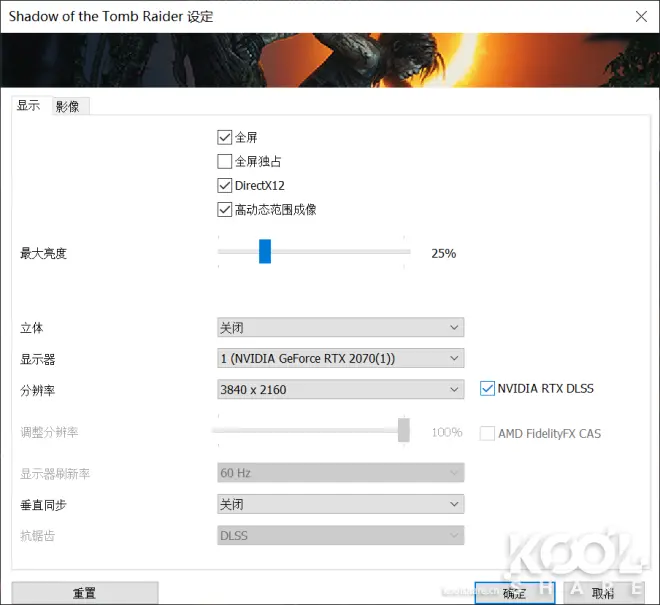Click the 显示器刷新率 dropdown showing 60 Hz
660x605 pixels.
341,473
